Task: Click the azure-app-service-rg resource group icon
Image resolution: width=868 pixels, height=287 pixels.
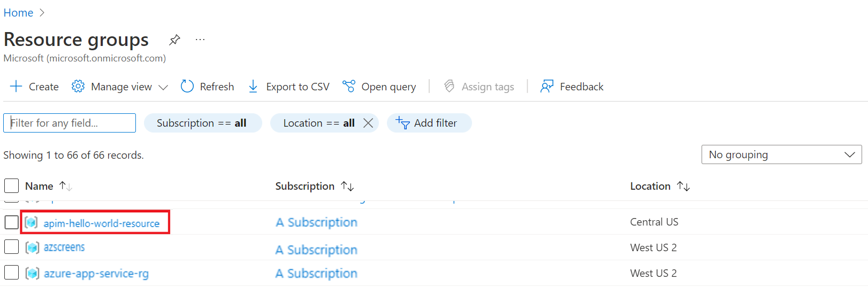Action: click(x=32, y=273)
